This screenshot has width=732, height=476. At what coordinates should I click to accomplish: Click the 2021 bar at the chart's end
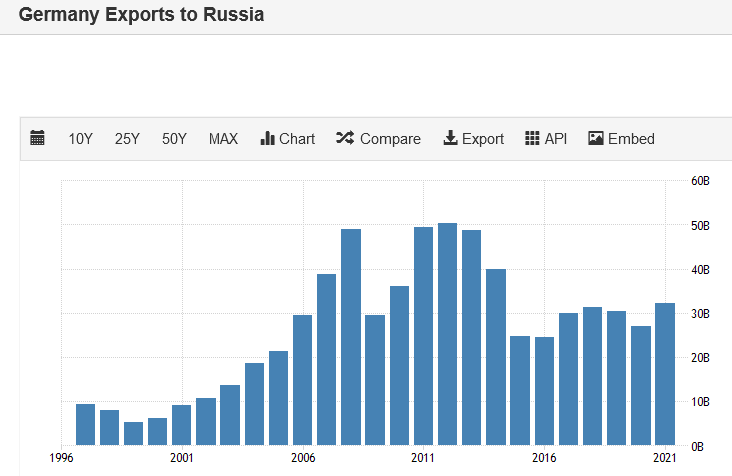coord(665,374)
